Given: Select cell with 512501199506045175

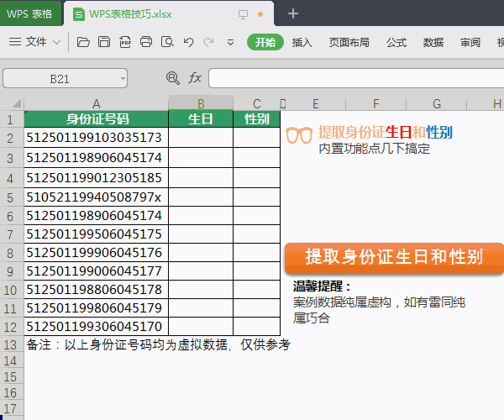Looking at the screenshot, I should 97,234.
